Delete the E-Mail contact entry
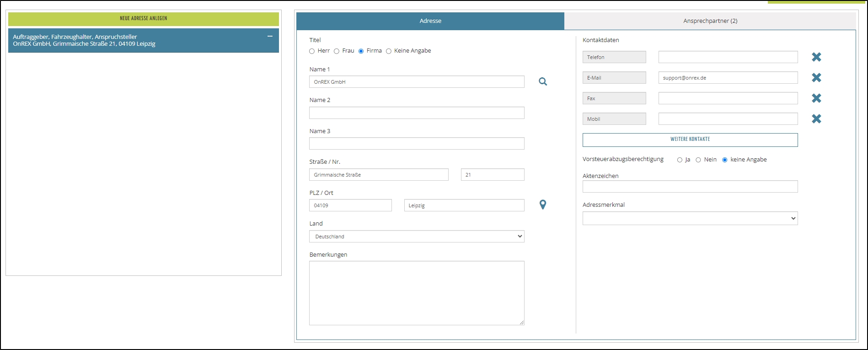The height and width of the screenshot is (350, 868). click(816, 78)
